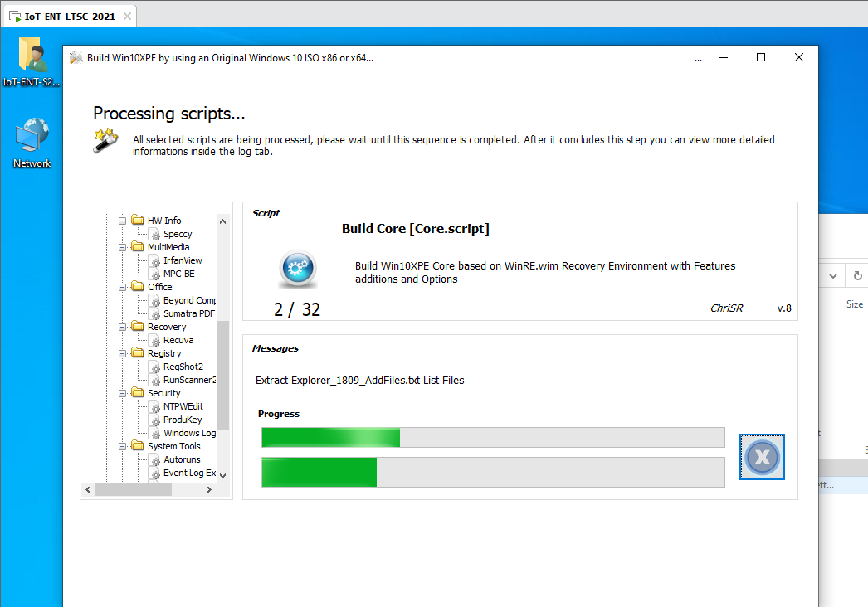Select Speccy in the script tree
Image resolution: width=868 pixels, height=607 pixels.
(x=178, y=234)
